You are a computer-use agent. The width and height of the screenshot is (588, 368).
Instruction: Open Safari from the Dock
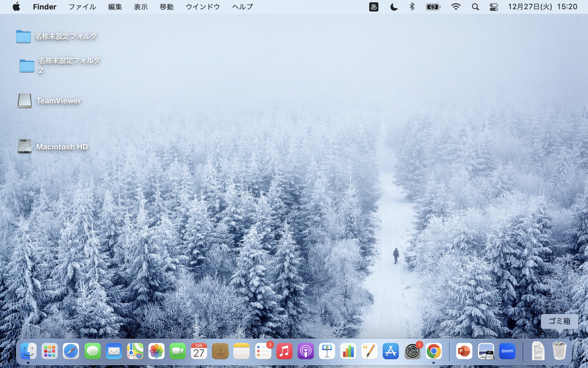coord(71,351)
